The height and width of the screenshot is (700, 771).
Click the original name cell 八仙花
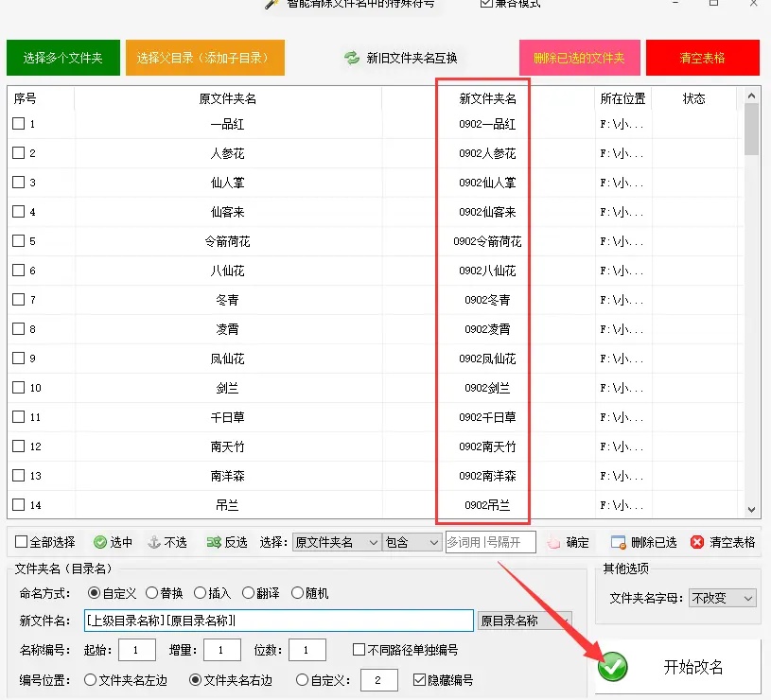coord(228,271)
